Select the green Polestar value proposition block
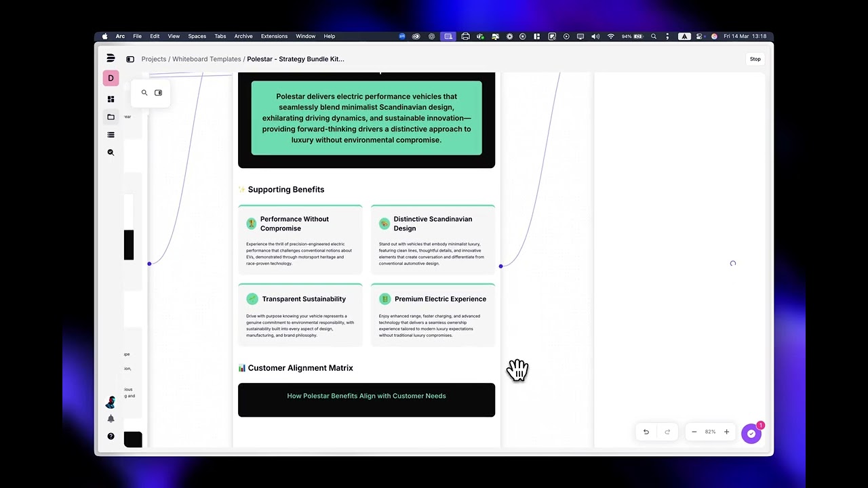 (x=367, y=118)
